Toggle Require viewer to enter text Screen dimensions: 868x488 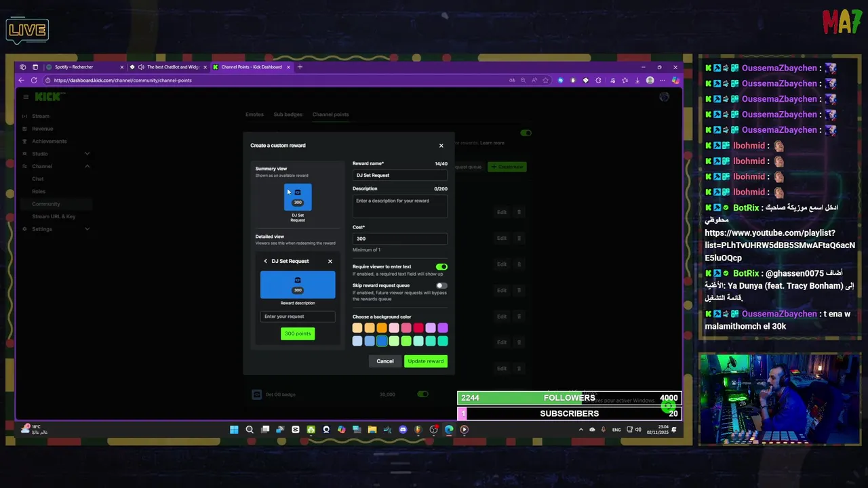tap(441, 267)
